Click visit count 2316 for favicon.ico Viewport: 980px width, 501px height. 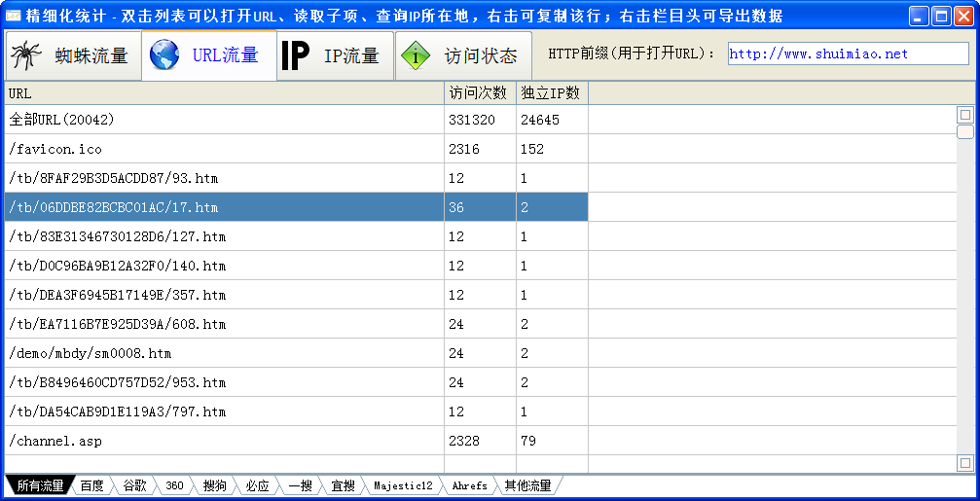coord(480,149)
